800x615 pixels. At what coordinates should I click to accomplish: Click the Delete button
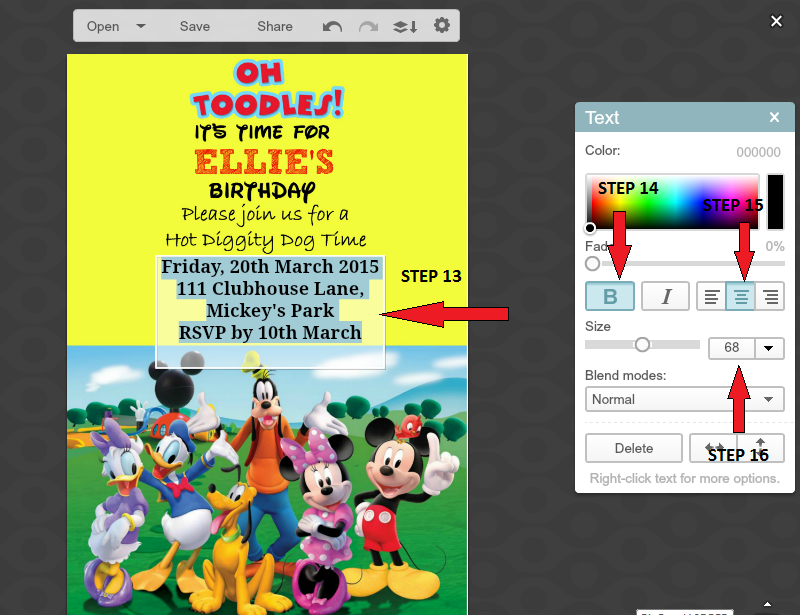[634, 448]
